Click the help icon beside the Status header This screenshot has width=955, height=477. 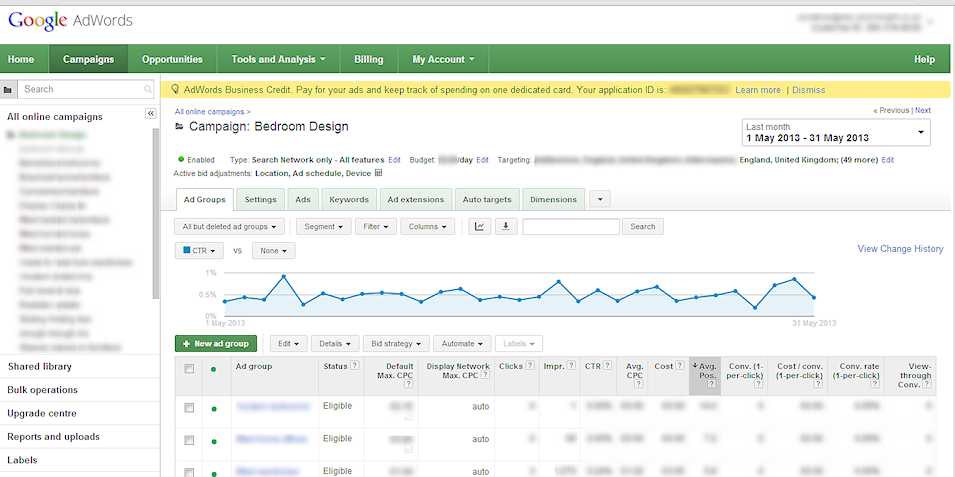coord(354,367)
